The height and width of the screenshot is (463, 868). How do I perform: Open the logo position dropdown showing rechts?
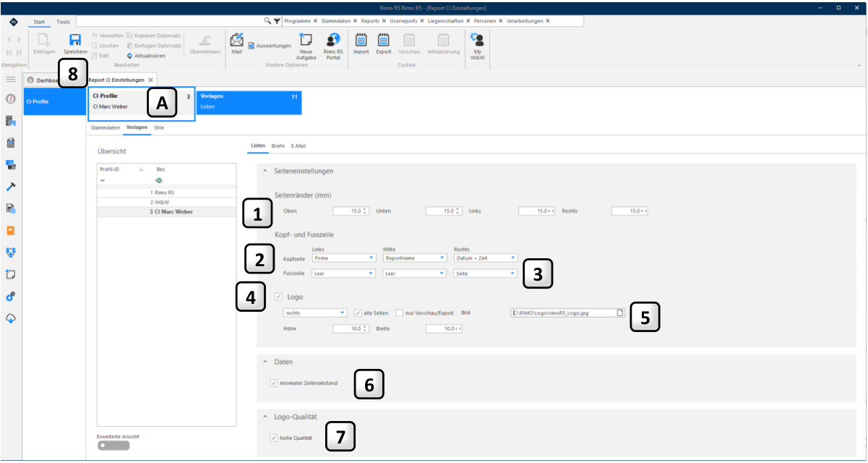coord(315,313)
